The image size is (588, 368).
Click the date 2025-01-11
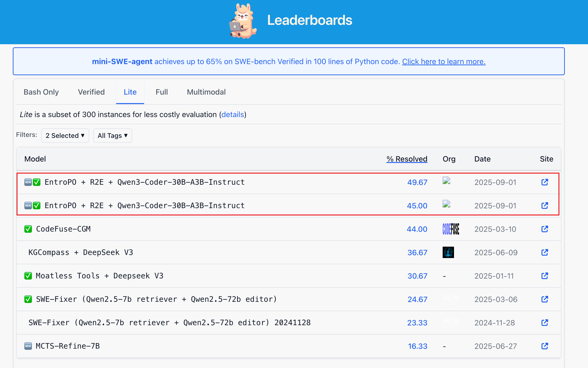(x=494, y=276)
